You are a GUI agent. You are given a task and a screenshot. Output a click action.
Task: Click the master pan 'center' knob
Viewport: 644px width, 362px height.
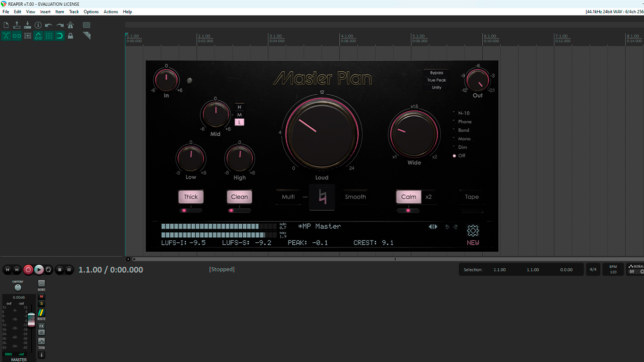tap(18, 288)
